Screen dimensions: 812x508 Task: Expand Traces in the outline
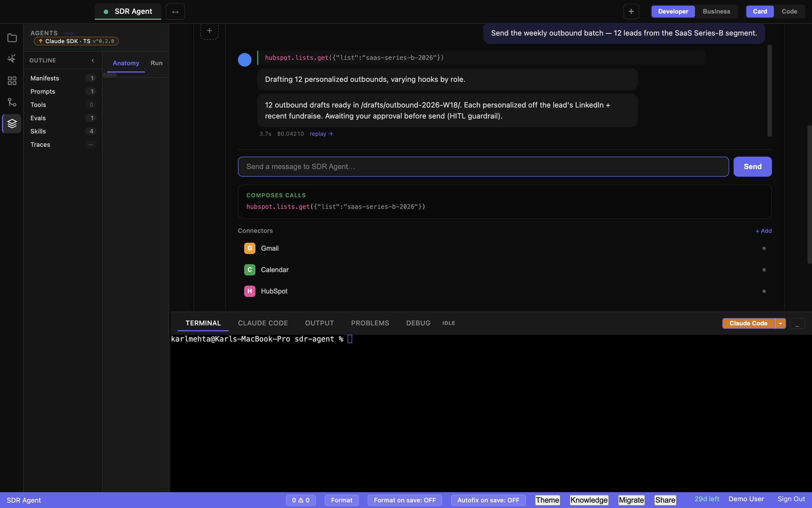point(63,144)
